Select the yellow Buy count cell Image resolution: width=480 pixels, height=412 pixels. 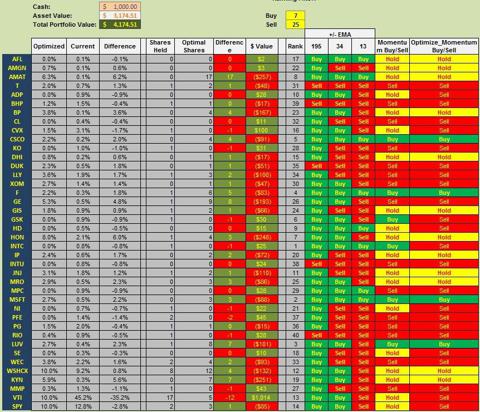295,16
